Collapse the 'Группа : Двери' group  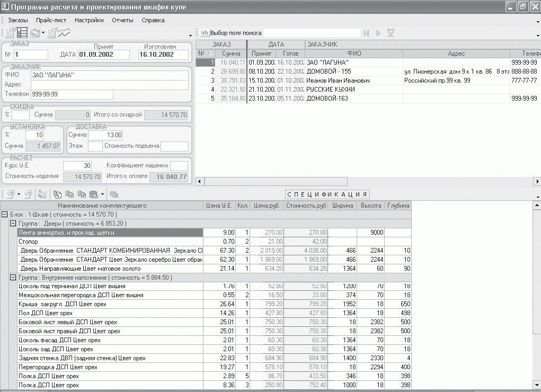point(13,224)
